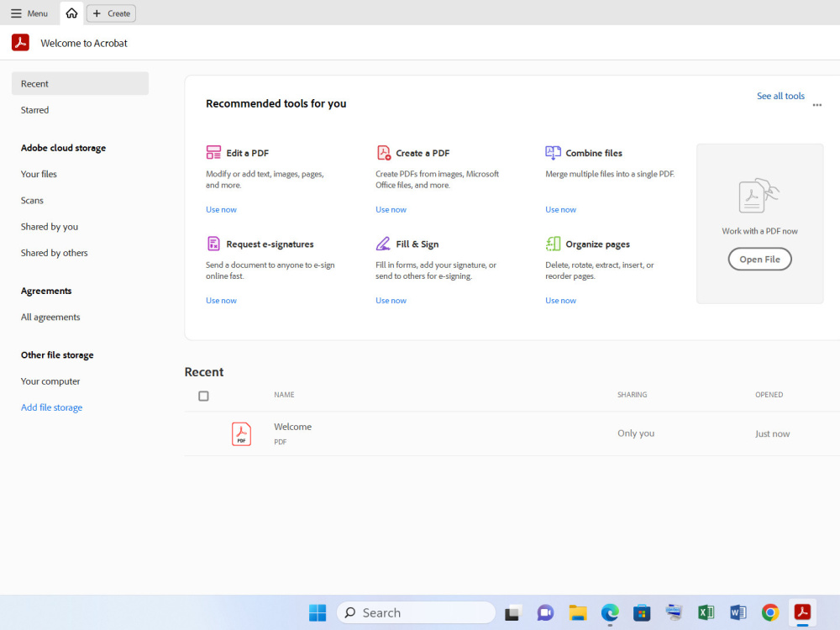Open Starred in the sidebar
The height and width of the screenshot is (630, 840).
tap(34, 110)
